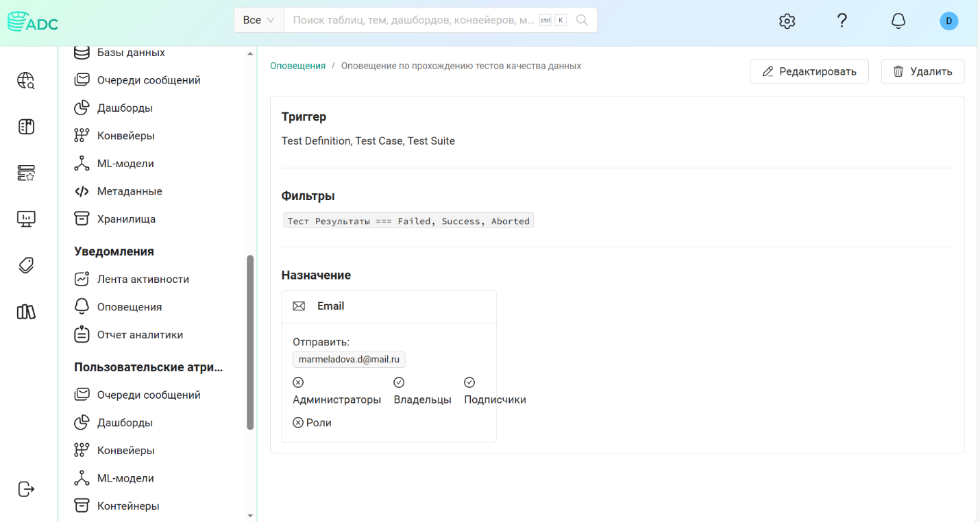Viewport: 980px width, 522px height.
Task: Click the user avatar D
Action: tap(948, 21)
